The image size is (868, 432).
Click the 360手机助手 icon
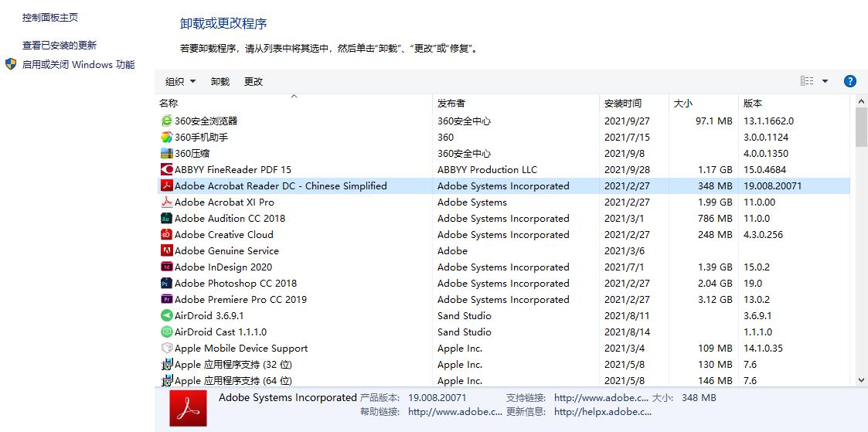tap(166, 137)
